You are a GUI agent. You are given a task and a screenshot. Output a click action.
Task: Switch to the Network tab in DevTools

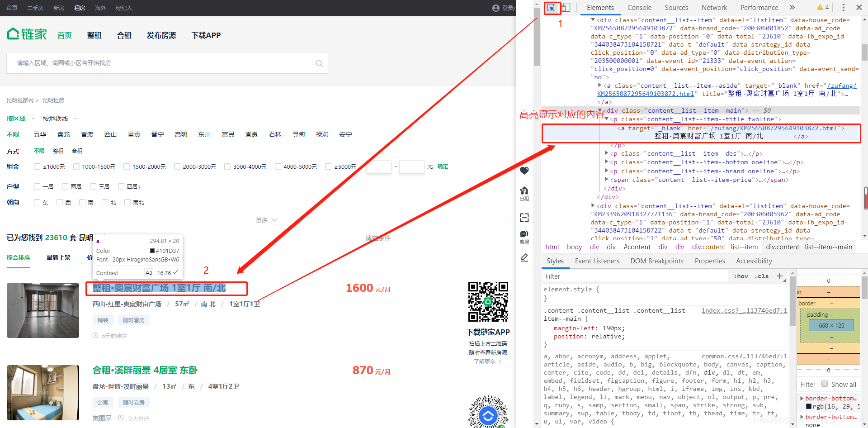point(714,8)
